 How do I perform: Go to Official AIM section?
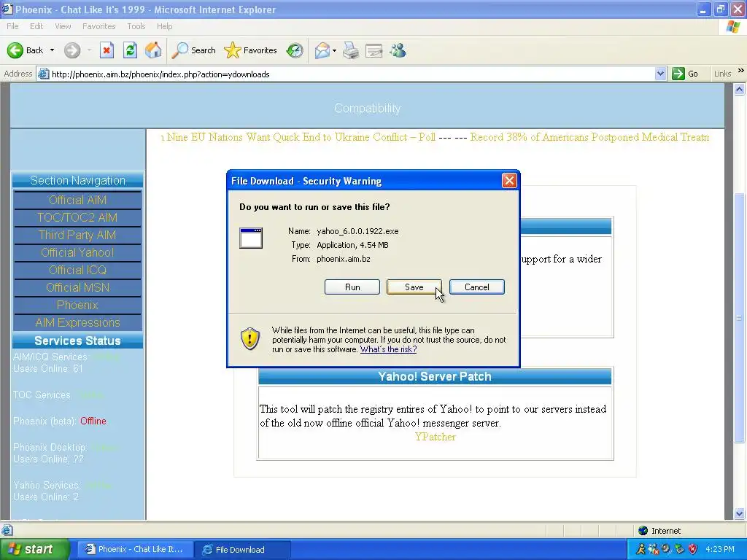point(77,200)
